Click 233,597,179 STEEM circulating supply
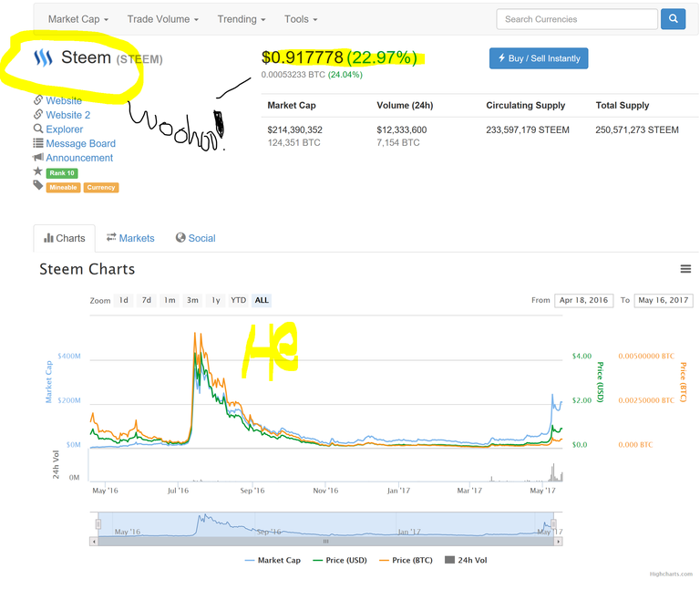This screenshot has height=590, width=700. [x=528, y=130]
